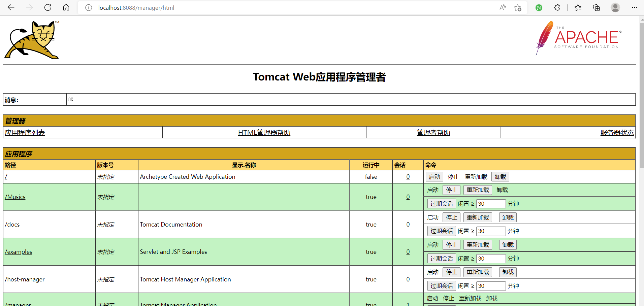Open the browser profile avatar
Viewport: 644px width, 306px height.
[615, 8]
